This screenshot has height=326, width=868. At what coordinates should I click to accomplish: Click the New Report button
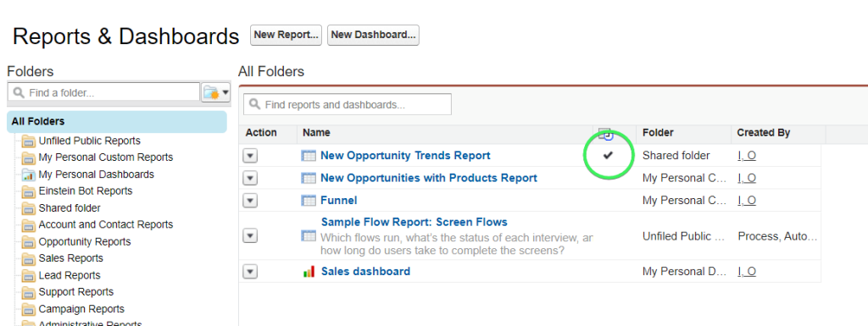[287, 35]
